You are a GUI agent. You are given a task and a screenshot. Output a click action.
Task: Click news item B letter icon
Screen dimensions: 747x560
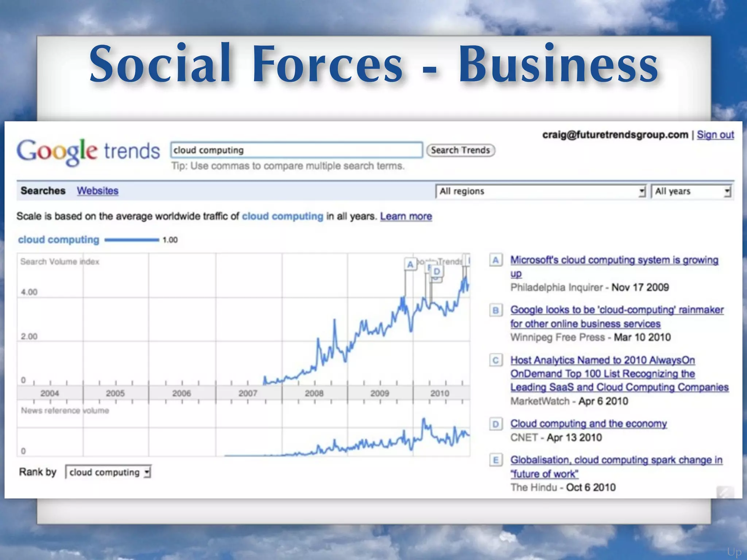click(496, 310)
